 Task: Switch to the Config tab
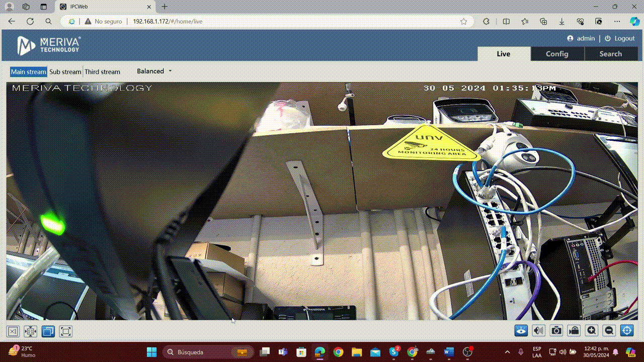[x=557, y=54]
